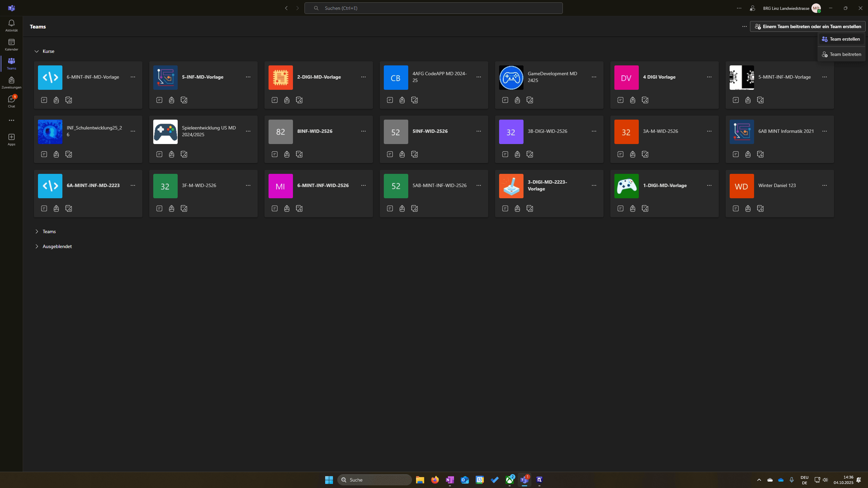Open grades icon on 2-DIGI-MD-Vorlage card
This screenshot has width=868, height=488.
coord(299,100)
